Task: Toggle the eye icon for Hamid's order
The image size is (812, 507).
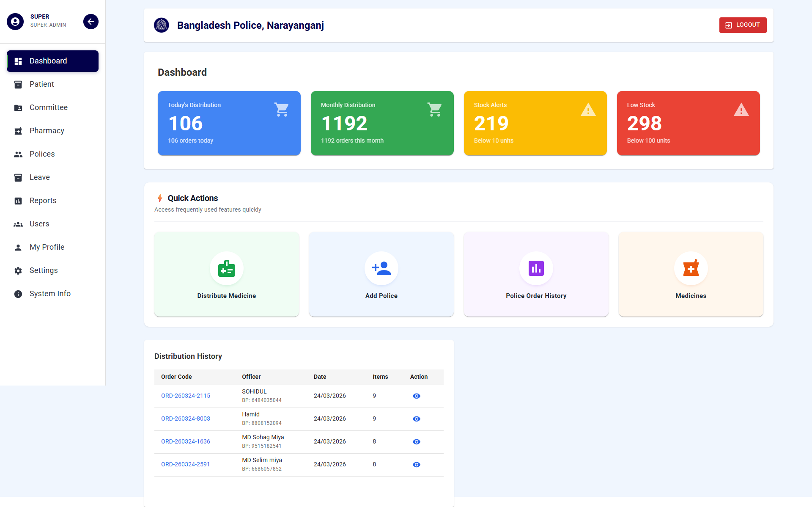Action: click(x=416, y=419)
